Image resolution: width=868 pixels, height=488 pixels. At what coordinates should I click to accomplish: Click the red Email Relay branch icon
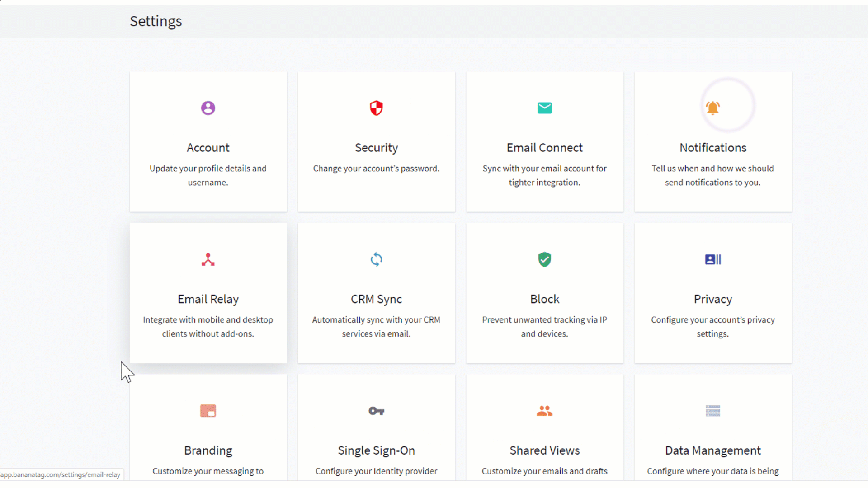point(208,259)
